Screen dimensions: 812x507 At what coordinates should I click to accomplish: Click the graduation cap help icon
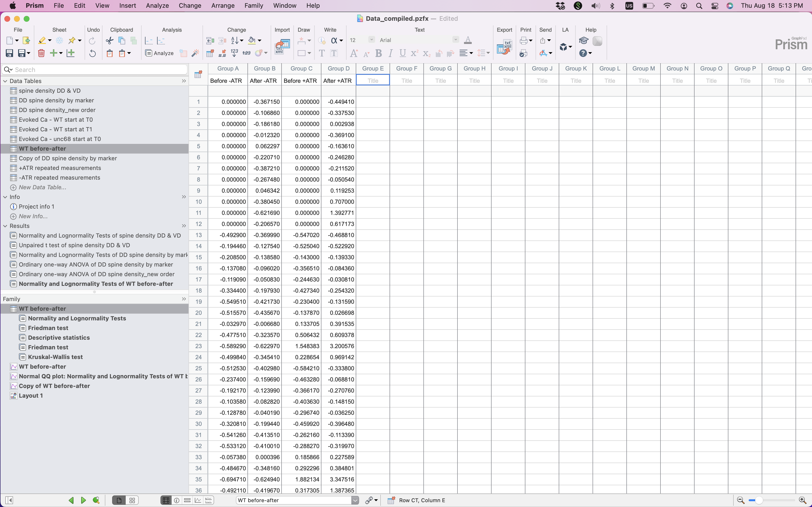[x=583, y=41]
